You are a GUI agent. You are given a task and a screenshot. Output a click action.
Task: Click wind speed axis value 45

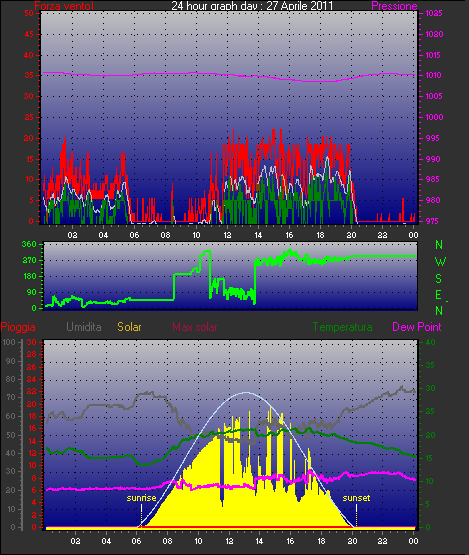click(29, 34)
